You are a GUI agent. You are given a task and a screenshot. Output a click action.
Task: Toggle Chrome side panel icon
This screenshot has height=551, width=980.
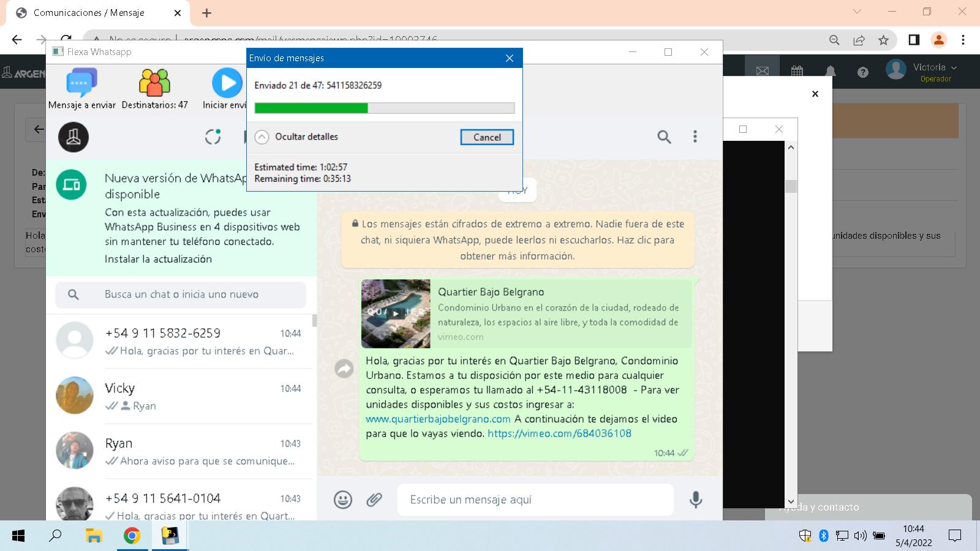(914, 40)
